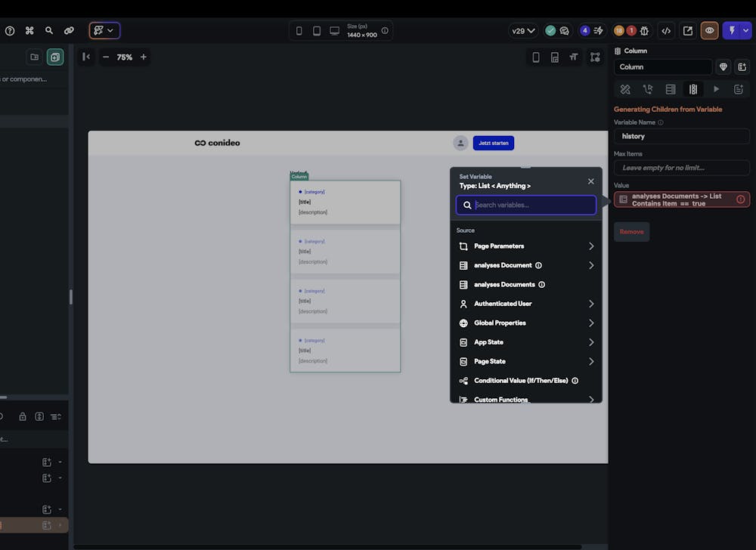Select analyses Documents in source list
The image size is (756, 550).
504,285
